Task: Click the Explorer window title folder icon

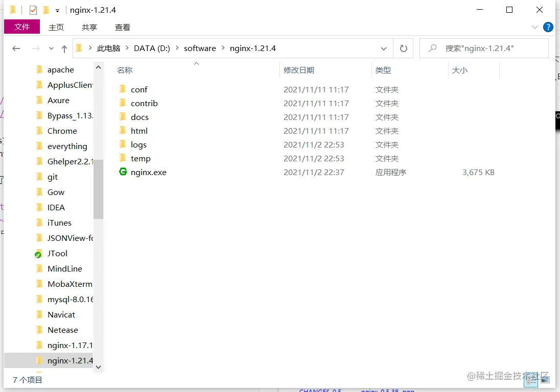Action: click(x=13, y=10)
